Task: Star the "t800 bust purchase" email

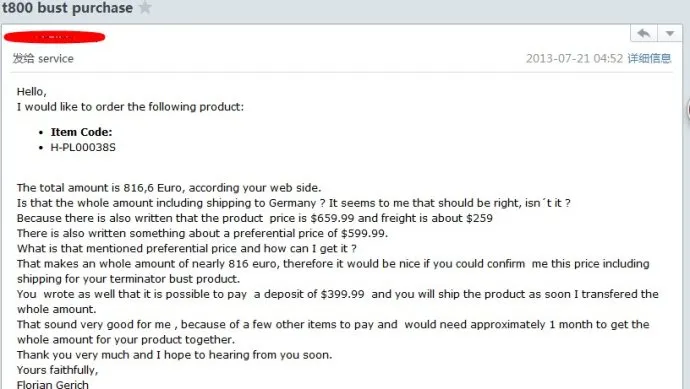Action: [x=145, y=7]
